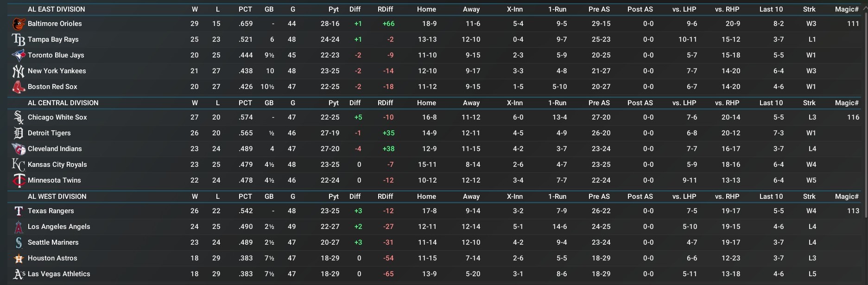Click the Houston Astros star logo
Image resolution: width=868 pixels, height=285 pixels.
tap(19, 258)
